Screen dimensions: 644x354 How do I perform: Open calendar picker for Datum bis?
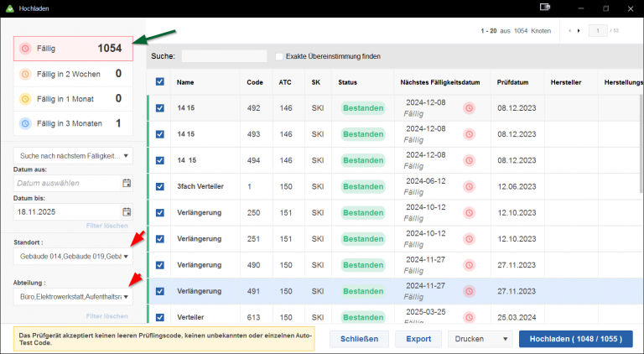127,212
